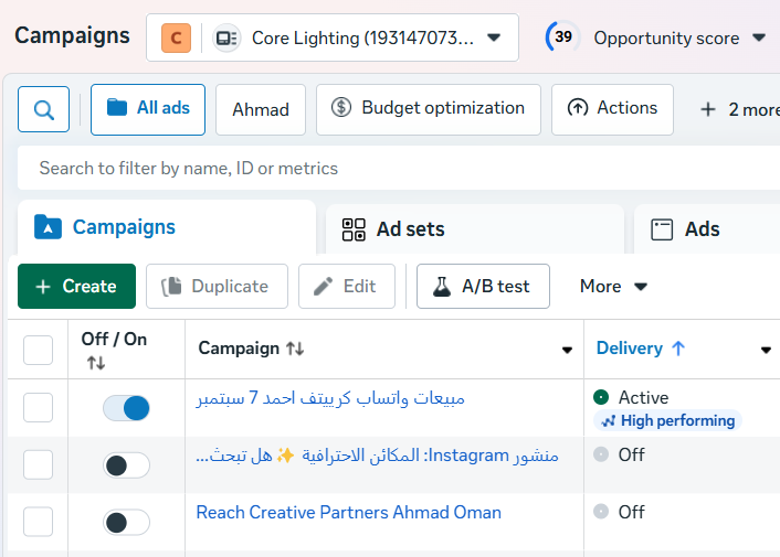This screenshot has width=780, height=557.
Task: Click the orange C account avatar icon
Action: click(x=176, y=38)
